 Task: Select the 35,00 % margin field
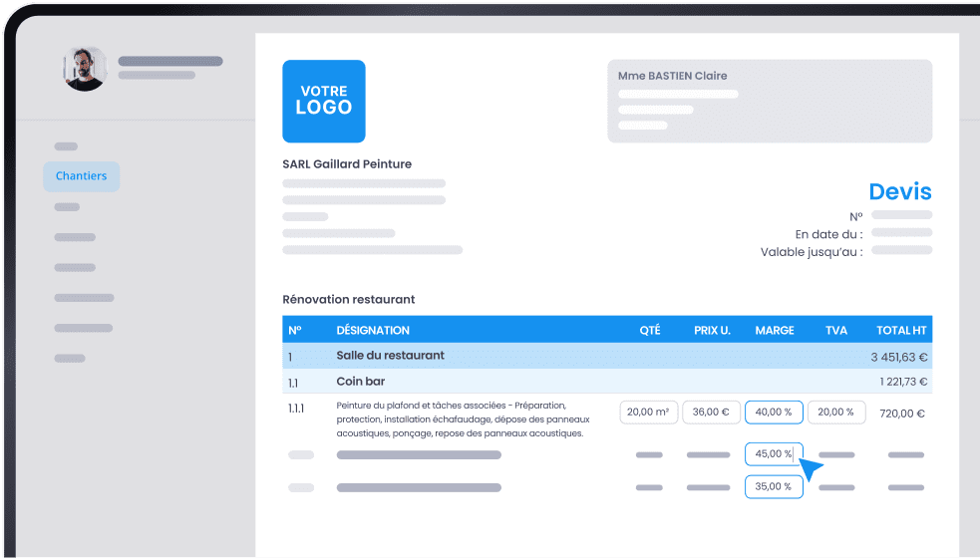774,487
